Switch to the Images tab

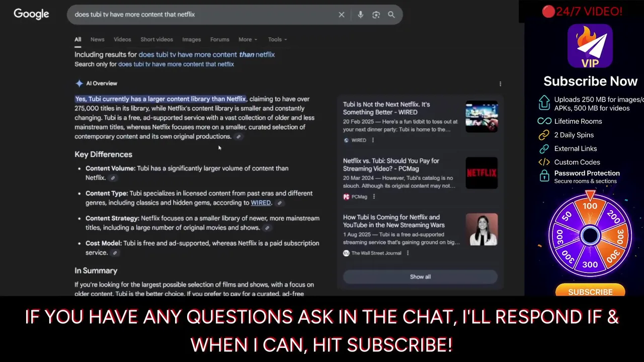pyautogui.click(x=191, y=39)
